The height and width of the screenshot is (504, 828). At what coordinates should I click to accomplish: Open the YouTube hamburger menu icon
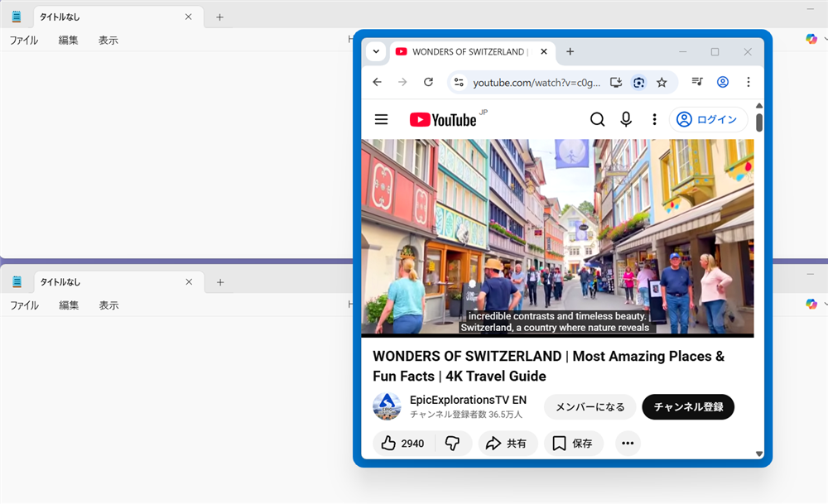pos(381,119)
